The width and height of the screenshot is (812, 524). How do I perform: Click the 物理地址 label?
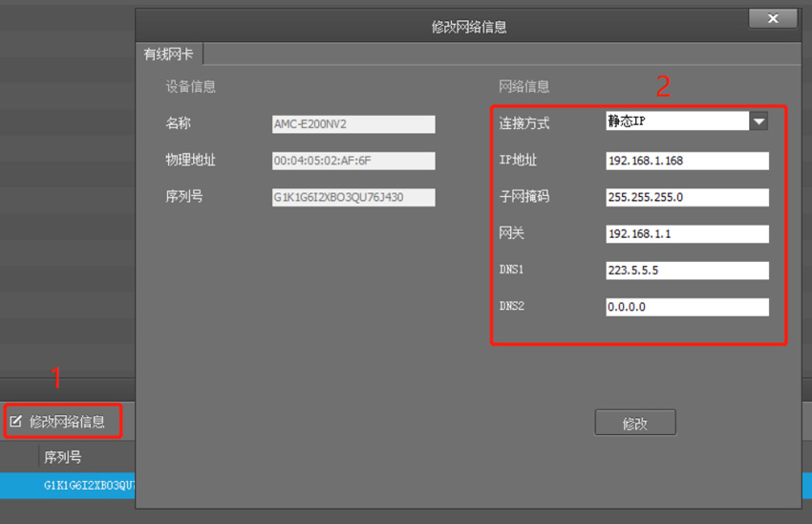click(190, 160)
